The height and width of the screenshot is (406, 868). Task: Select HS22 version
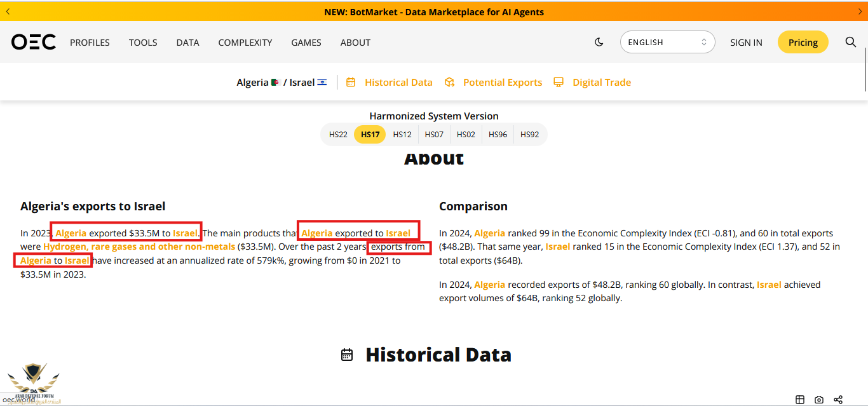coord(338,134)
